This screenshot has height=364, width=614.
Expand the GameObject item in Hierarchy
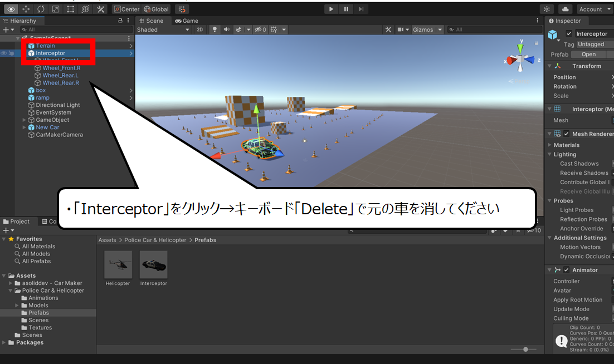tap(25, 120)
